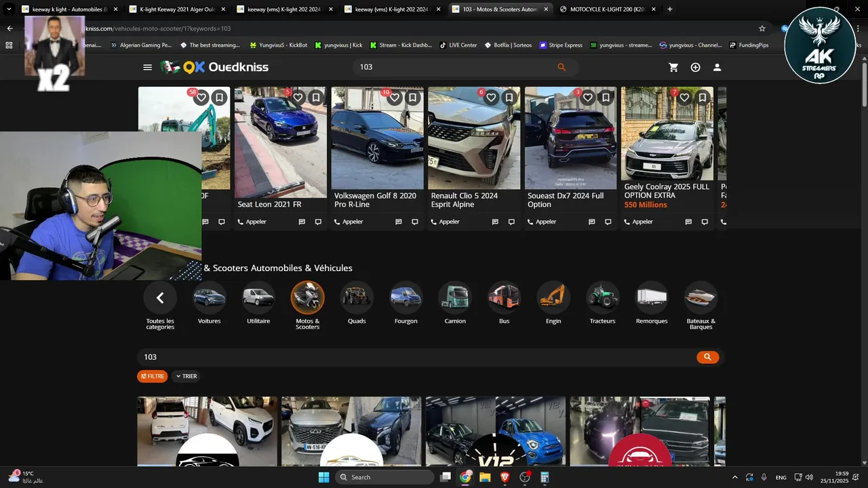Image resolution: width=868 pixels, height=488 pixels.
Task: Click the Ouedkniss logo
Action: [214, 67]
